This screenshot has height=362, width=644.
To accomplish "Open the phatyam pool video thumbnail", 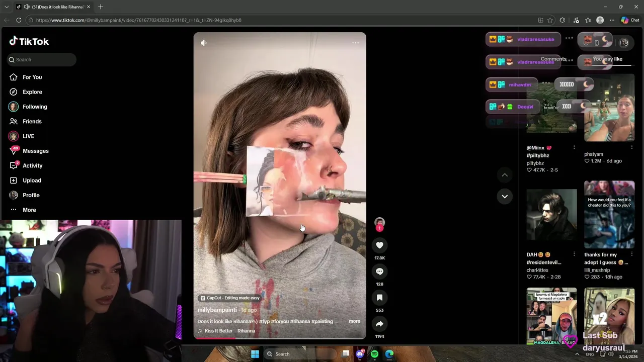I will tap(609, 108).
